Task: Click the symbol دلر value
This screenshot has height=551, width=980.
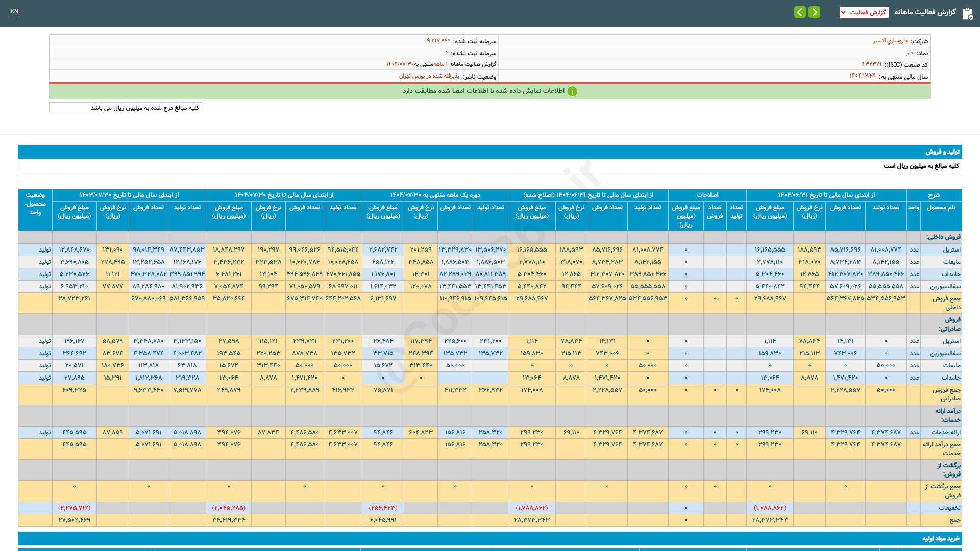Action: tap(910, 53)
